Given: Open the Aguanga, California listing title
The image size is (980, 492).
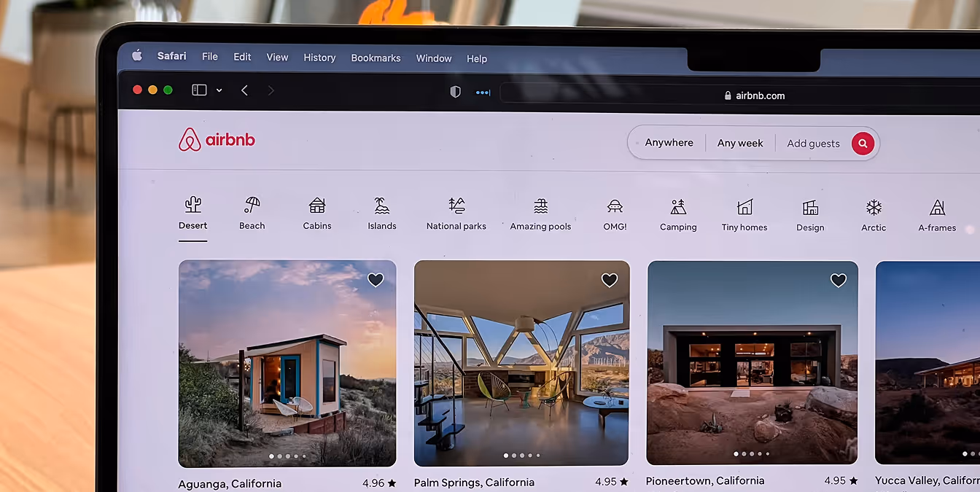Looking at the screenshot, I should tap(230, 484).
